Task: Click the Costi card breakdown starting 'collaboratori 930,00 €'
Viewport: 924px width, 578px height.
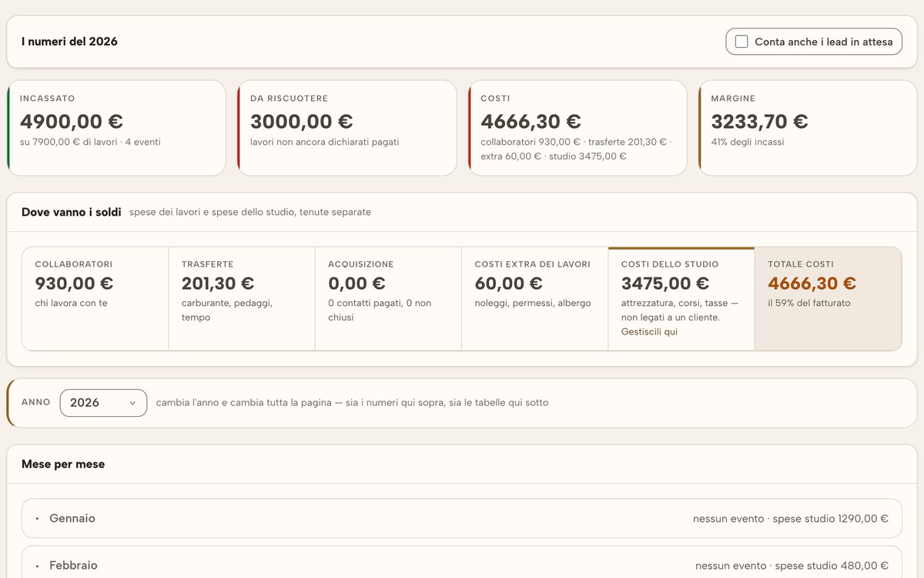Action: (576, 149)
